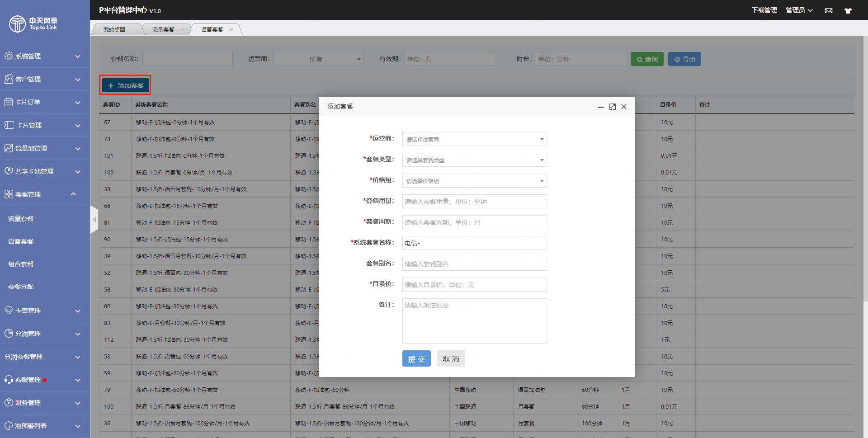Maximize the 添加套餐 dialog
The height and width of the screenshot is (438, 868).
pyautogui.click(x=612, y=107)
